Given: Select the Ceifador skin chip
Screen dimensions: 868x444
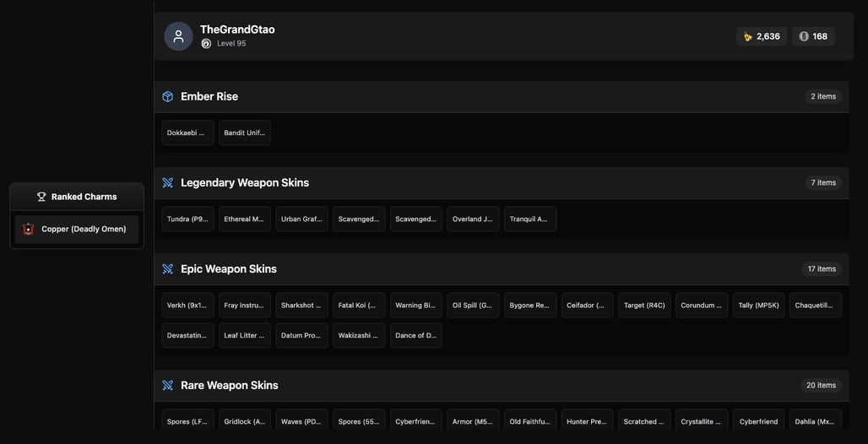Looking at the screenshot, I should click(588, 305).
